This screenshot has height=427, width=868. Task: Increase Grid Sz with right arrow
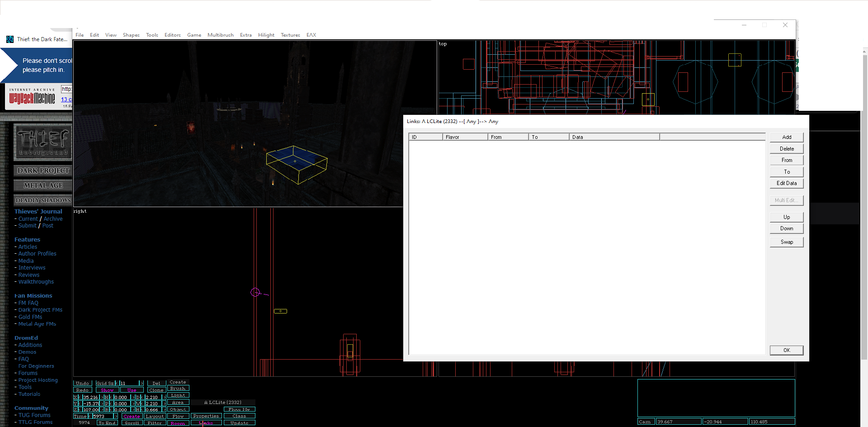(x=142, y=383)
